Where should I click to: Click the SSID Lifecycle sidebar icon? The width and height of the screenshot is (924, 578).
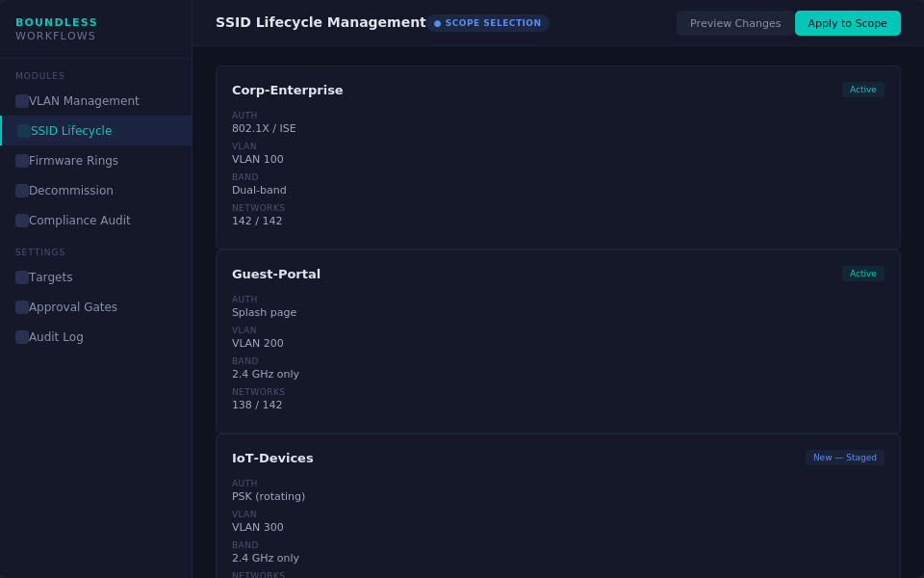click(24, 131)
